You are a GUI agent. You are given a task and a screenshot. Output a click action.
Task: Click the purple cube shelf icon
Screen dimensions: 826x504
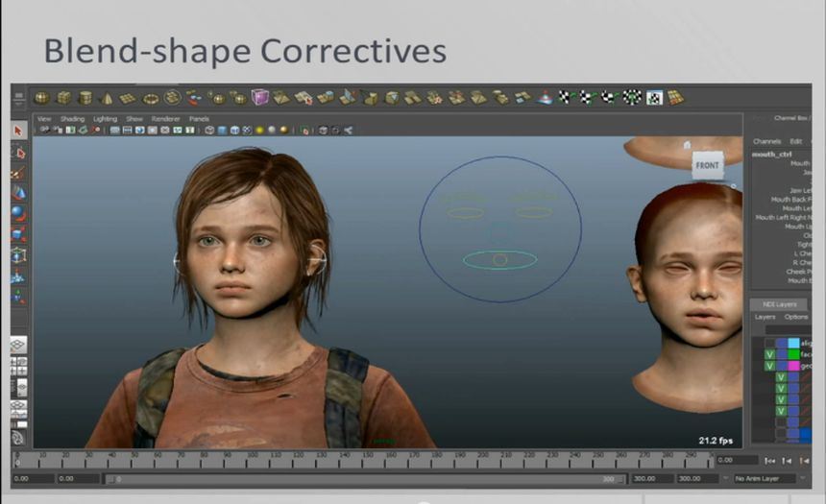coord(259,97)
